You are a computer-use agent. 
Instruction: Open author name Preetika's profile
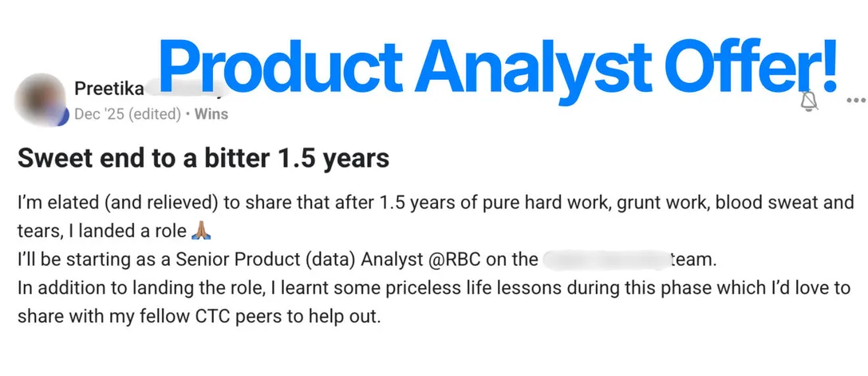[x=108, y=89]
